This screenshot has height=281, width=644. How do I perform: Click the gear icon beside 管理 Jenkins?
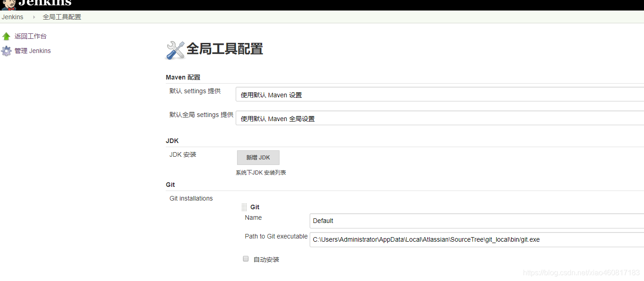click(x=6, y=51)
